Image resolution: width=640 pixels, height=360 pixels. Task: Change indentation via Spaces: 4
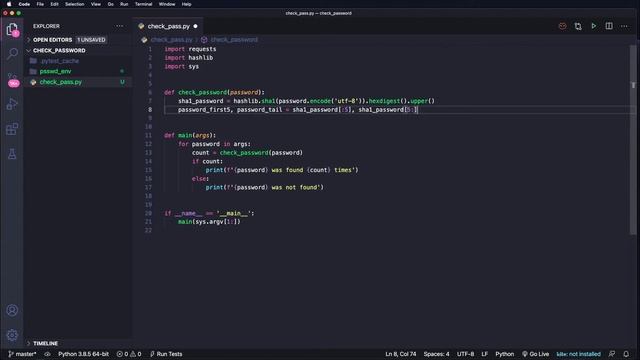[x=436, y=354]
